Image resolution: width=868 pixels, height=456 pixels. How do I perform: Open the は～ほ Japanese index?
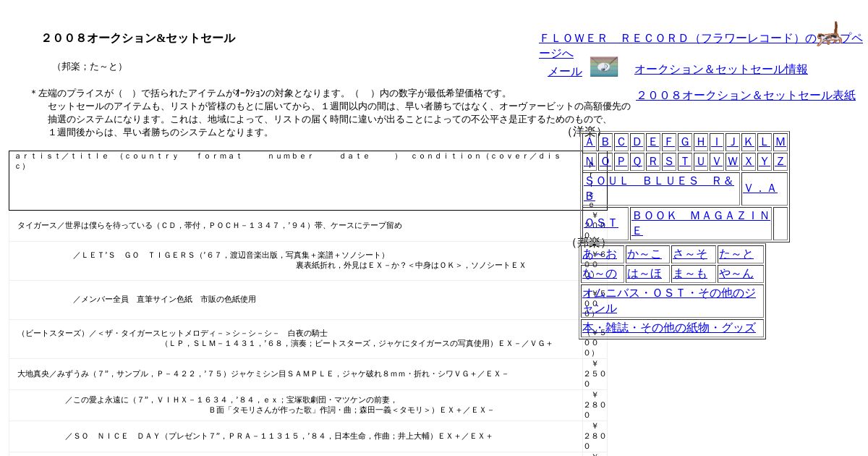644,274
